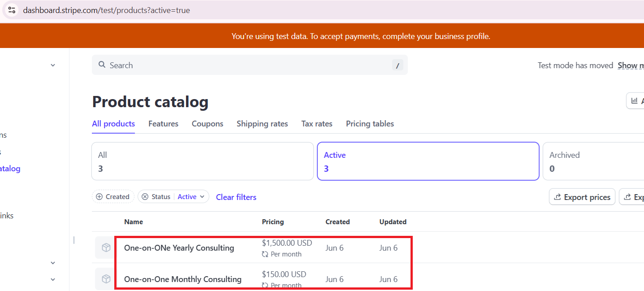The height and width of the screenshot is (291, 644).
Task: Click the Clear filters link
Action: [x=236, y=197]
